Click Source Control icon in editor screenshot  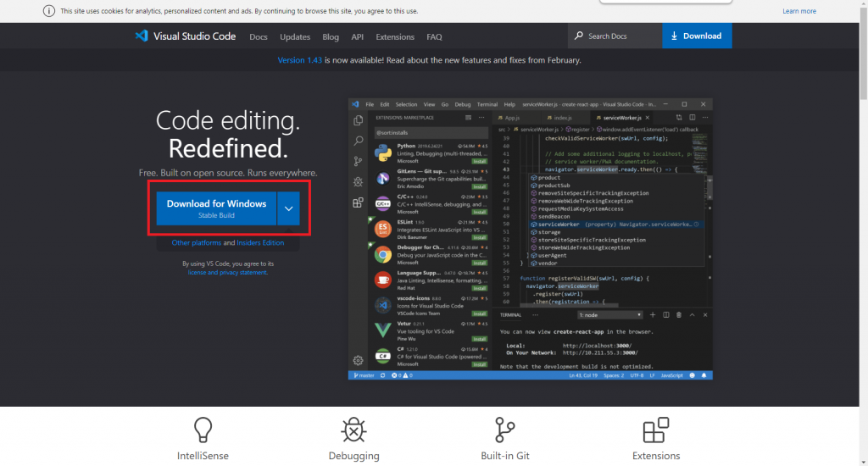pyautogui.click(x=359, y=161)
